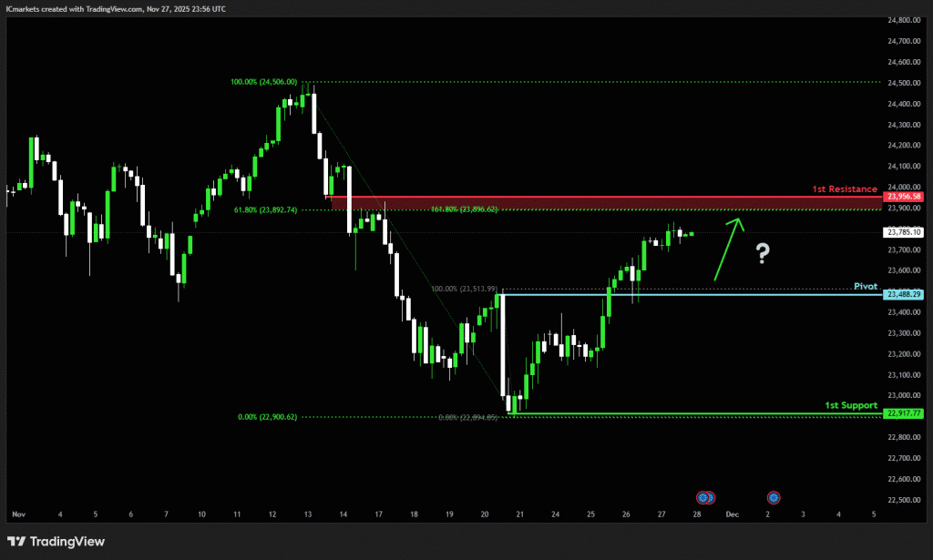The height and width of the screenshot is (560, 933).
Task: Click the TradingView logo in bottom-left corner
Action: [56, 541]
